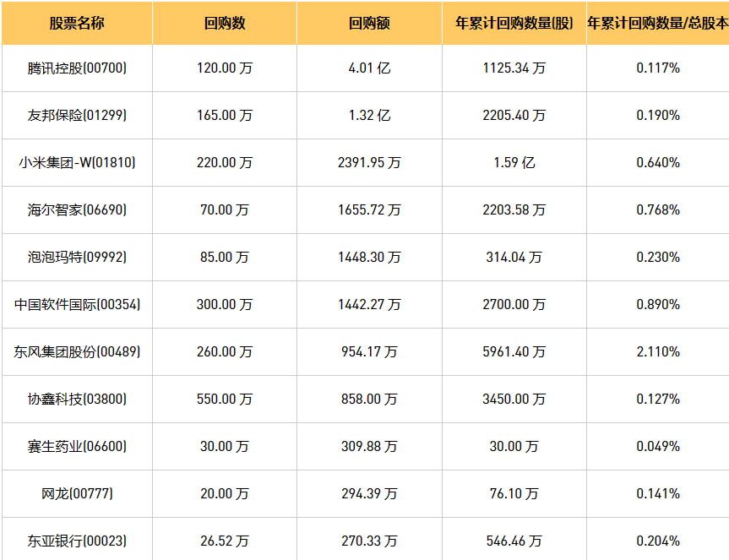Click the 中国软件国际(00354) stock name

77,305
